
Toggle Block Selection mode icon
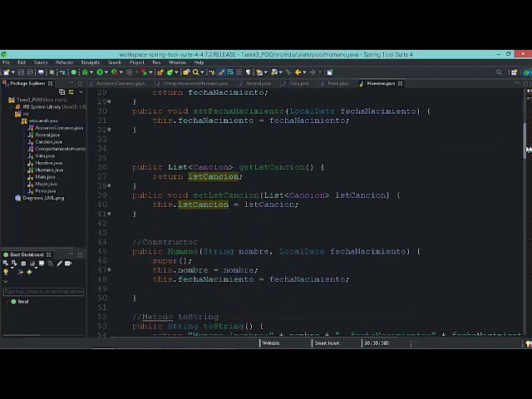[x=239, y=72]
